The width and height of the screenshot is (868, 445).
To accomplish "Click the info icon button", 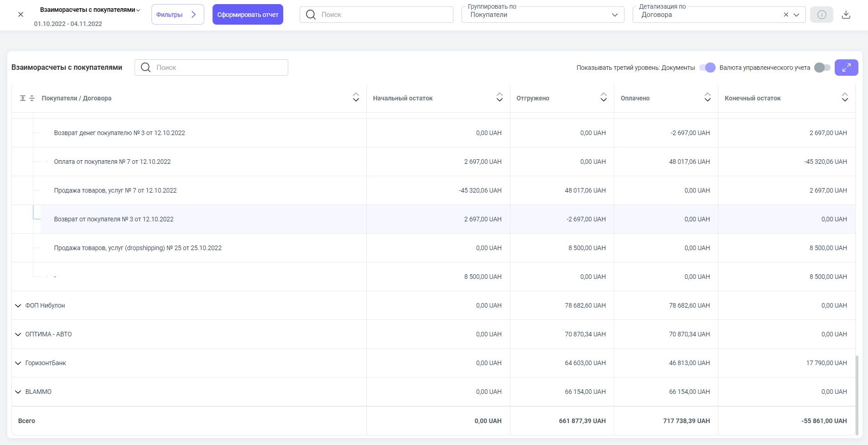I will point(821,15).
